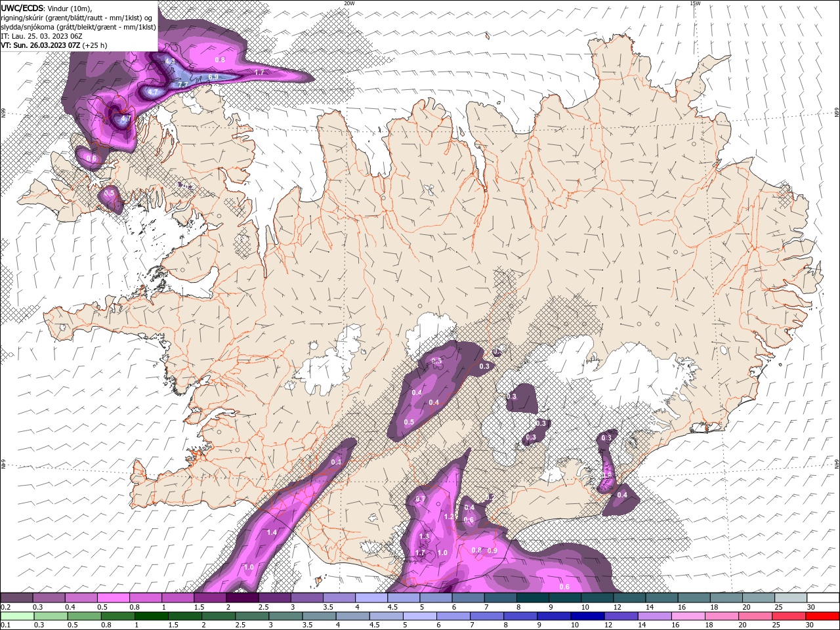The width and height of the screenshot is (840, 630).
Task: Click the 0.9 snowfall value on south coast
Action: pyautogui.click(x=492, y=551)
